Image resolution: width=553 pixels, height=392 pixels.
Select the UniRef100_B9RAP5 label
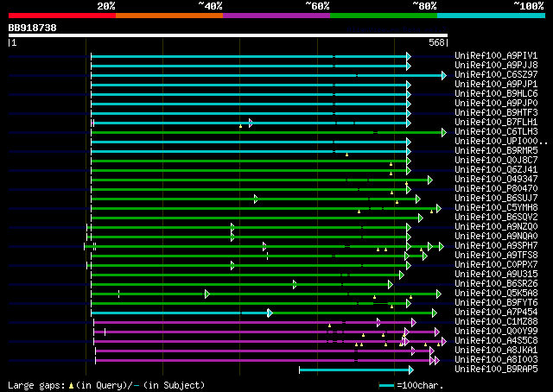[x=496, y=370]
